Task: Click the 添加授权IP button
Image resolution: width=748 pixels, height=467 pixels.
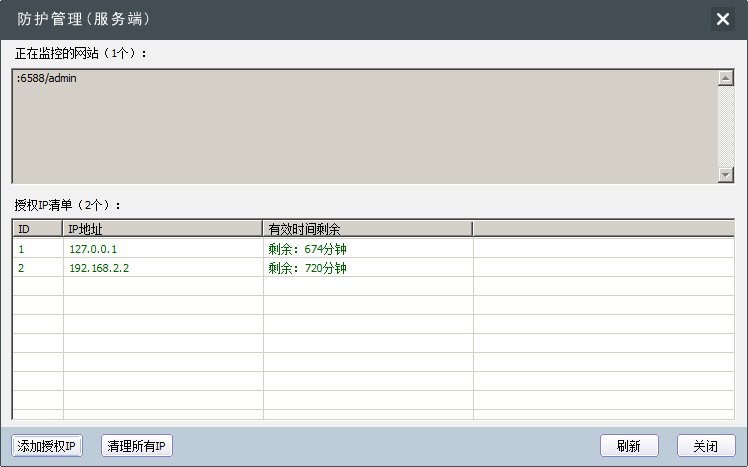Action: (47, 446)
